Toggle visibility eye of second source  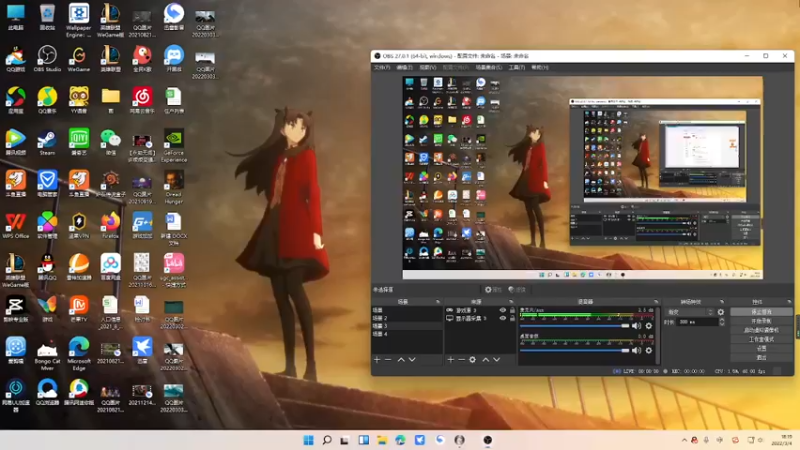[x=502, y=319]
